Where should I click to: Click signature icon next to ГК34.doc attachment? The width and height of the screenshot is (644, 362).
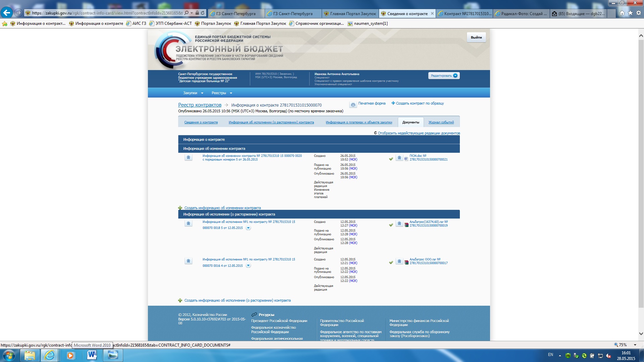click(x=399, y=158)
